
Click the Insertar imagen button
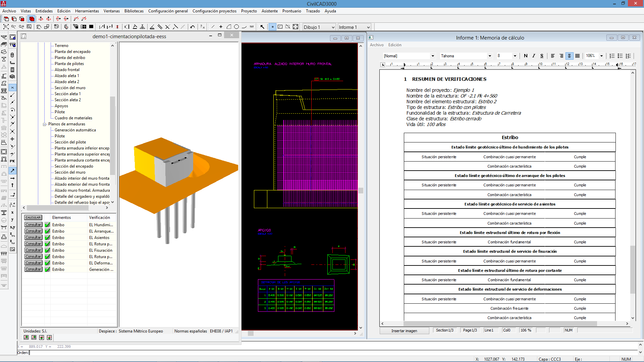404,331
